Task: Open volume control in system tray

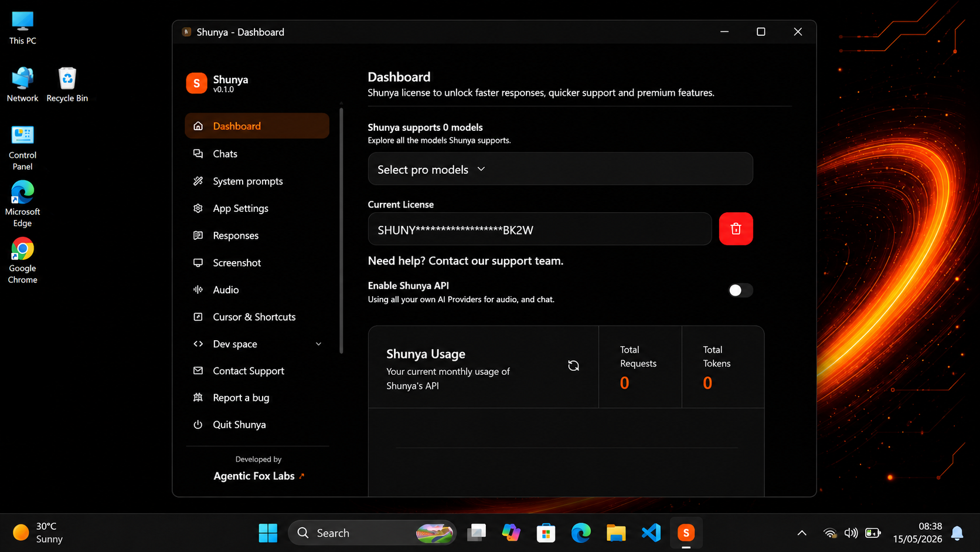Action: click(851, 533)
